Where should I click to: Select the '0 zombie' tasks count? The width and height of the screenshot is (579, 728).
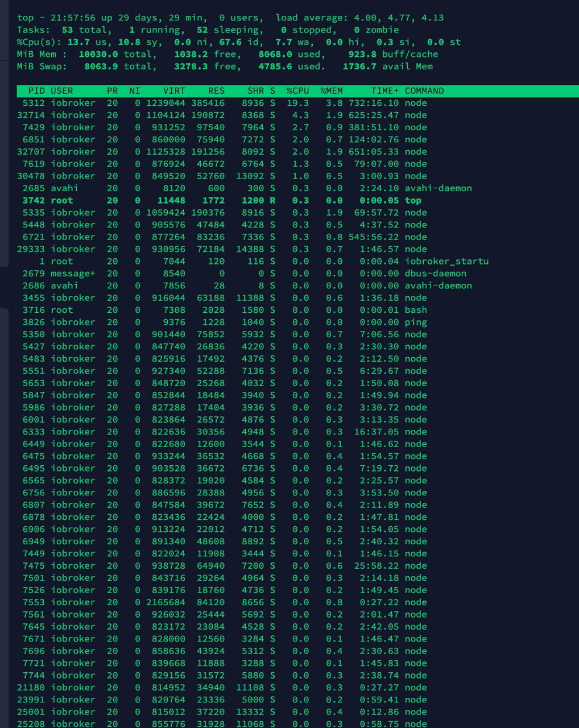click(376, 30)
